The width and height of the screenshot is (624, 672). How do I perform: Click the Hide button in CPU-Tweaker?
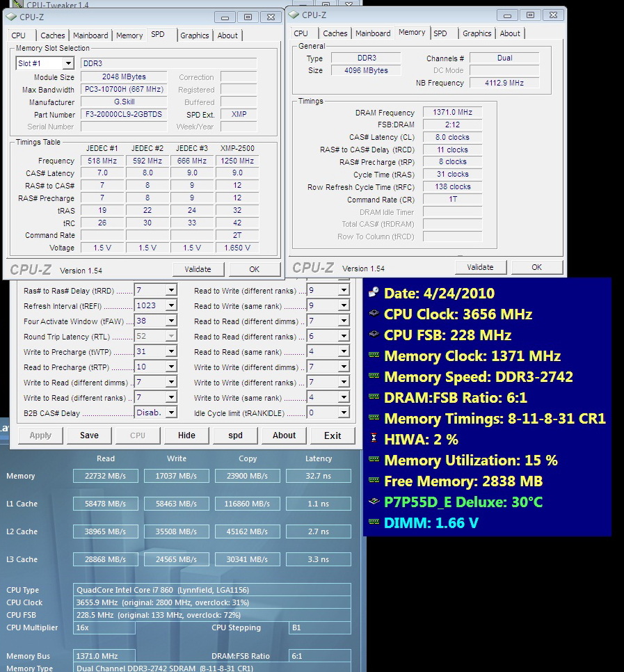pyautogui.click(x=186, y=435)
